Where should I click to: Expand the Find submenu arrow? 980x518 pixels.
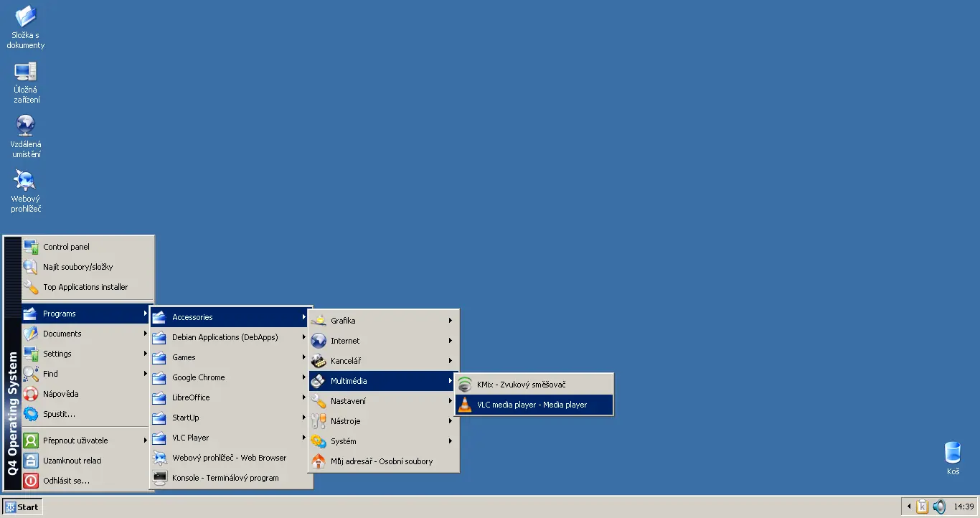(145, 374)
